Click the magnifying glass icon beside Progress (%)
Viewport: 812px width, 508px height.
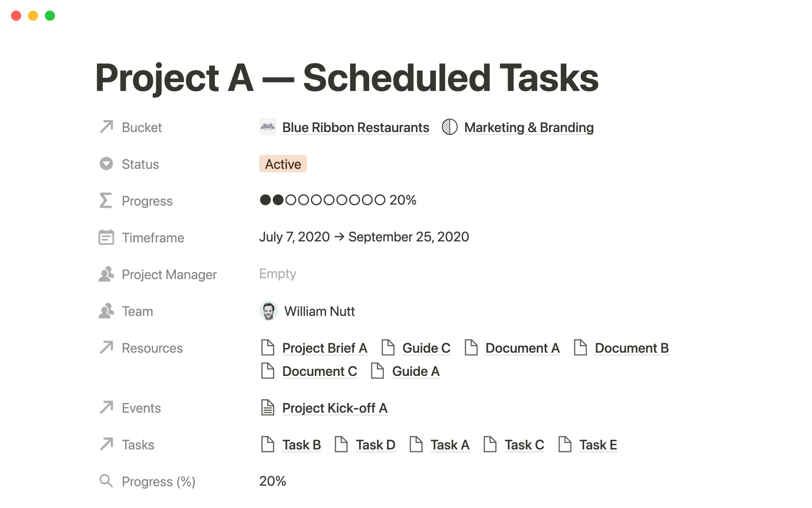(106, 481)
